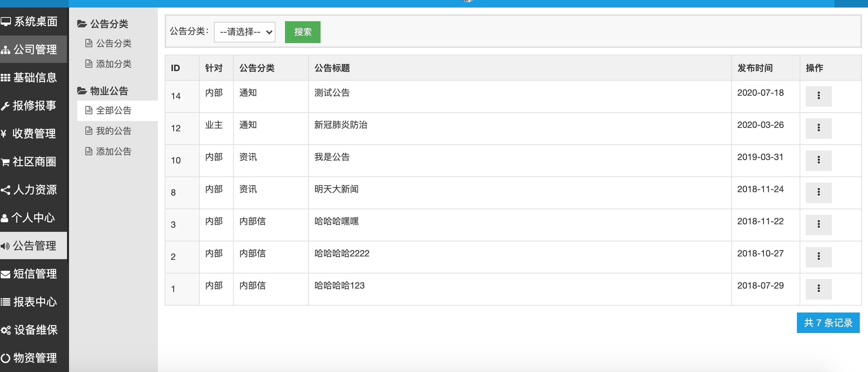The height and width of the screenshot is (372, 868).
Task: Open the 公告分类 select dropdown
Action: click(x=245, y=32)
